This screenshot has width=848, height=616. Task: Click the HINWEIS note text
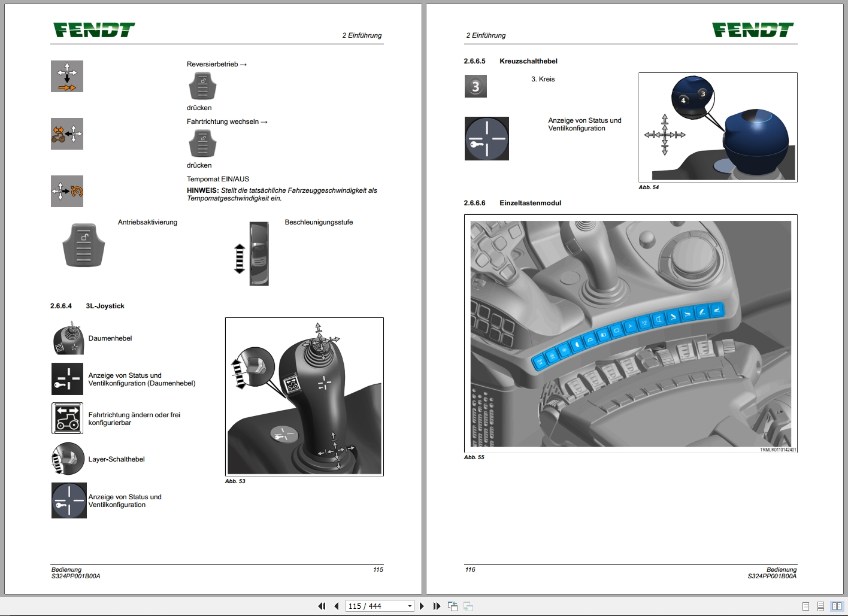pos(282,195)
